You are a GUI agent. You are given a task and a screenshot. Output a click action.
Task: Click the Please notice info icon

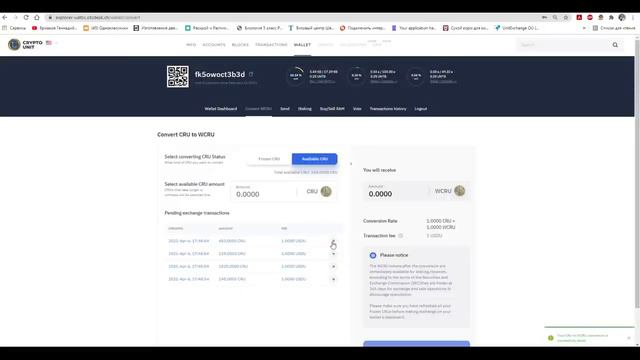(373, 255)
